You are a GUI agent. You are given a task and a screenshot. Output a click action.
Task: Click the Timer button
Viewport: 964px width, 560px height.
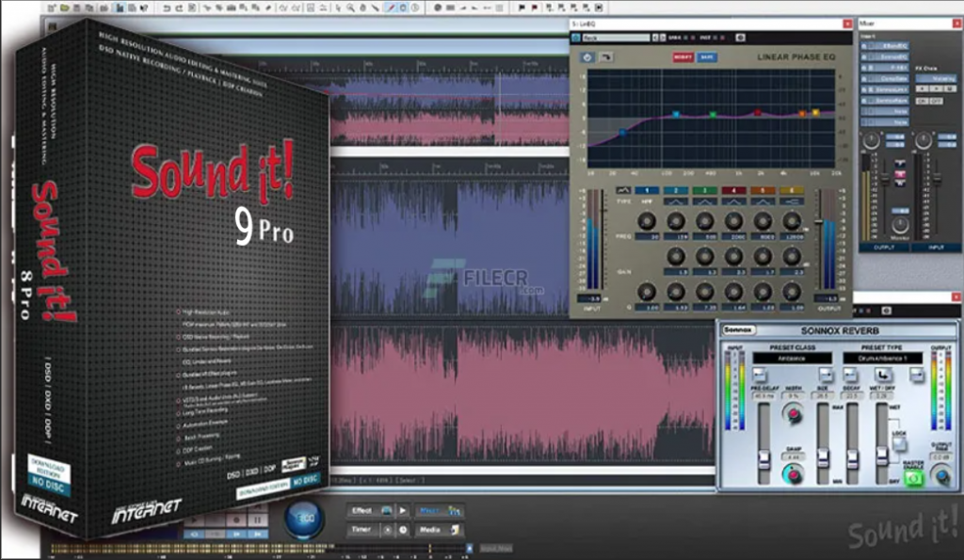(x=361, y=530)
